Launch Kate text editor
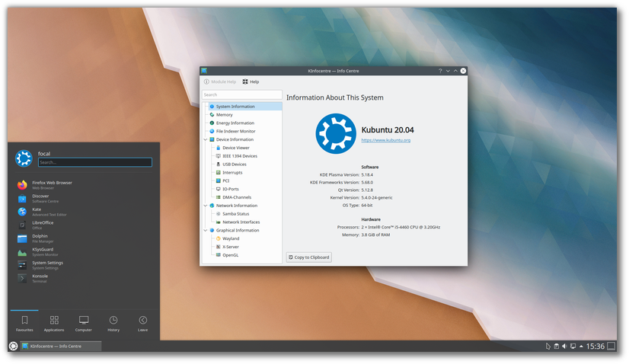This screenshot has width=629, height=364. point(84,212)
